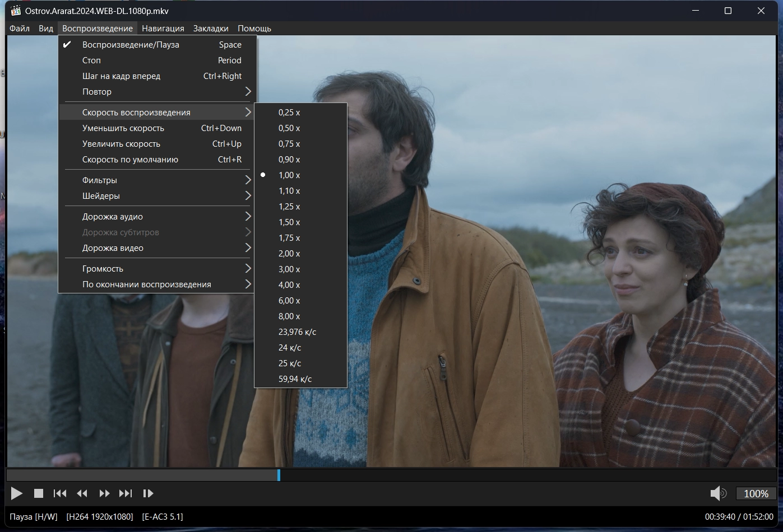Choose 2,00 x playback speed
The height and width of the screenshot is (532, 783).
coord(289,254)
